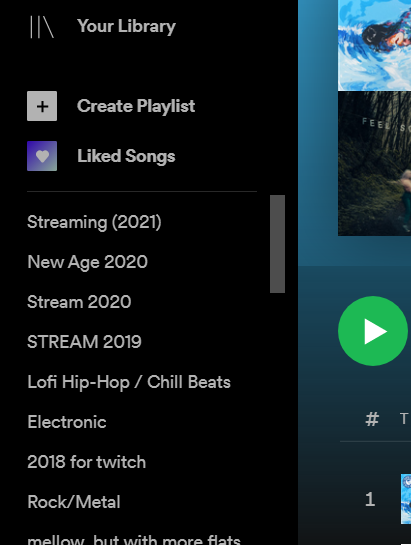
Task: Open the Liked Songs heart icon
Action: (42, 156)
